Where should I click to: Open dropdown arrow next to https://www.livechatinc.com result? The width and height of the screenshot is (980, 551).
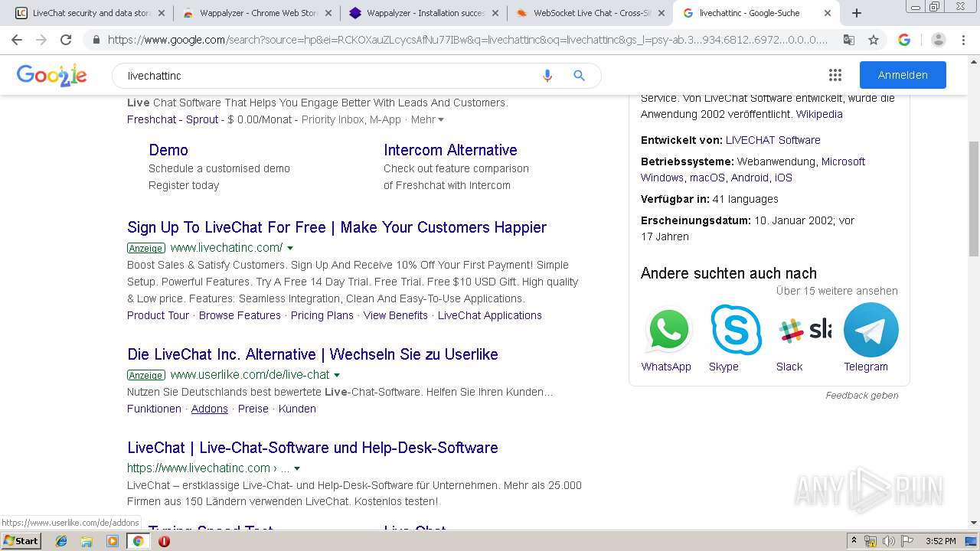tap(297, 468)
